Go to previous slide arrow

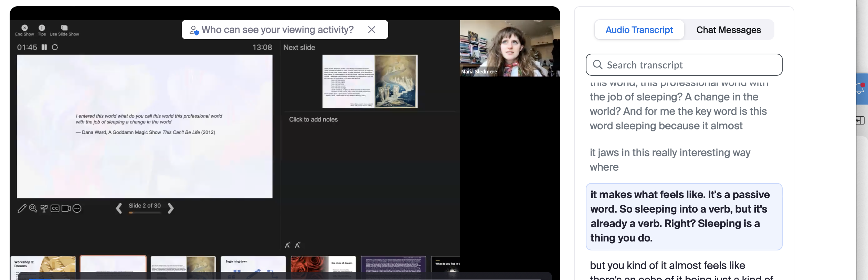tap(119, 208)
